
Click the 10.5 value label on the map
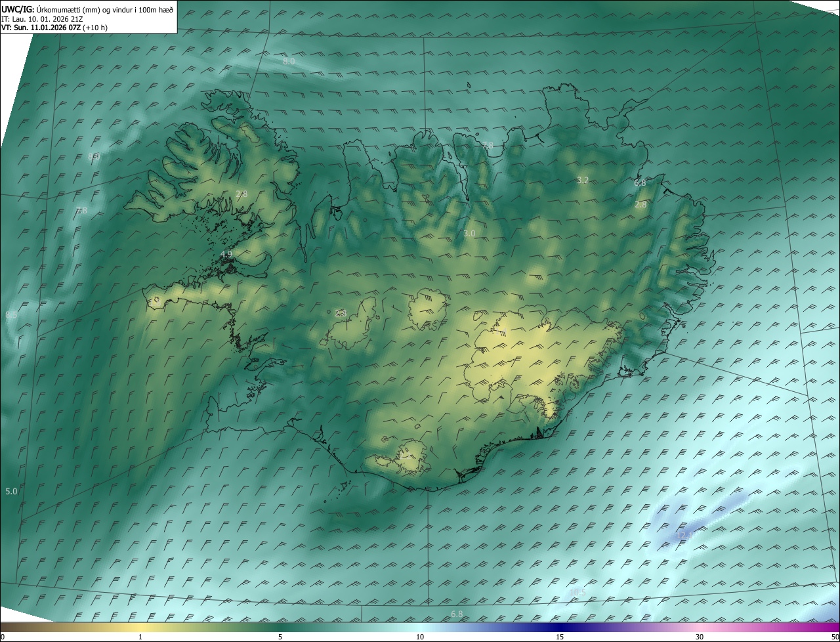point(577,592)
